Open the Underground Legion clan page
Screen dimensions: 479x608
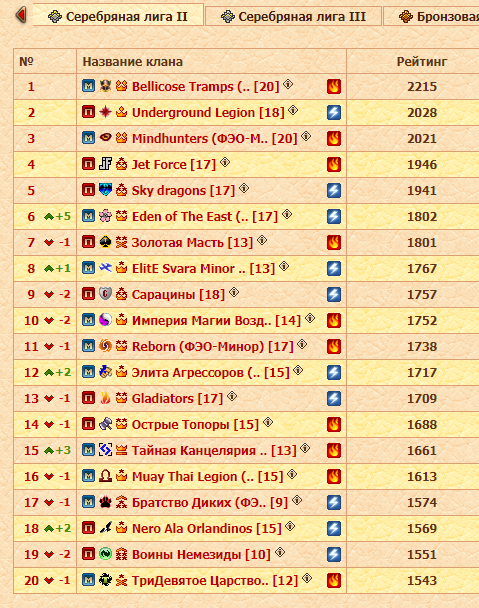pos(208,112)
